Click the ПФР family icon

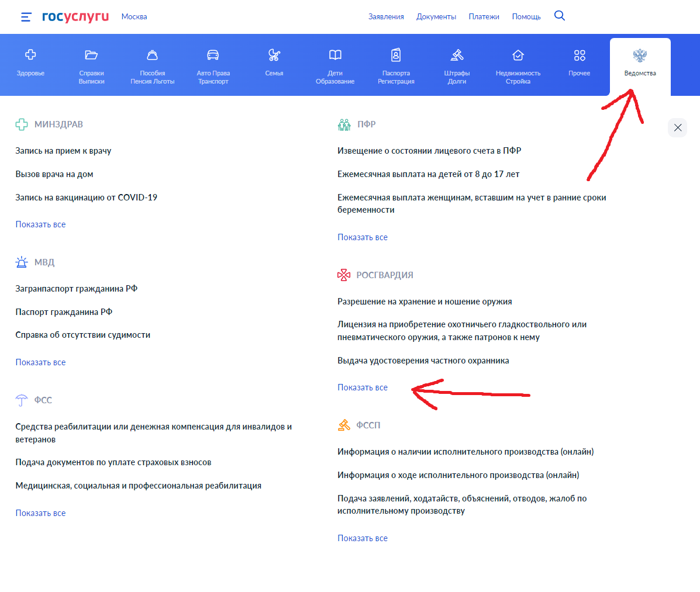(344, 124)
